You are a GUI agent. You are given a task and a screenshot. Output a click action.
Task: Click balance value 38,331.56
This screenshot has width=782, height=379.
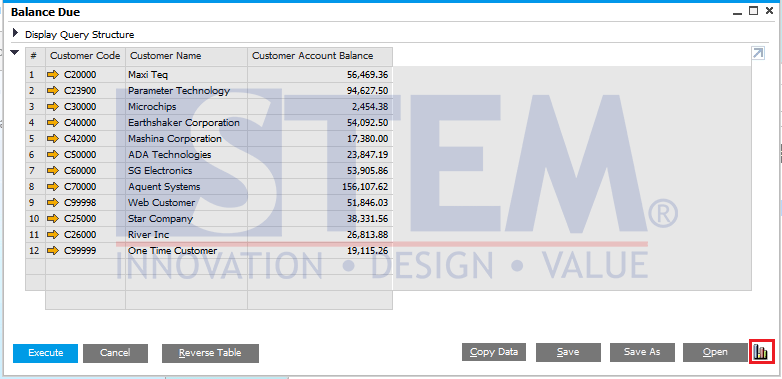(368, 218)
